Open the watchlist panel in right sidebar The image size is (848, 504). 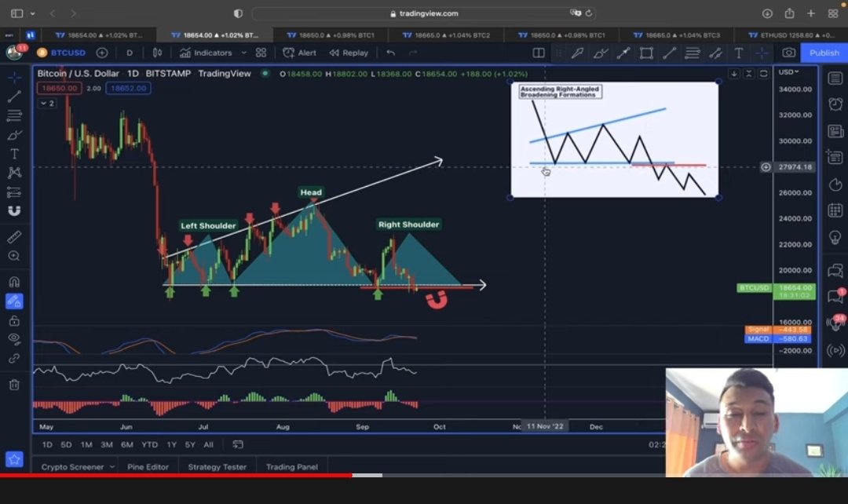pyautogui.click(x=835, y=79)
